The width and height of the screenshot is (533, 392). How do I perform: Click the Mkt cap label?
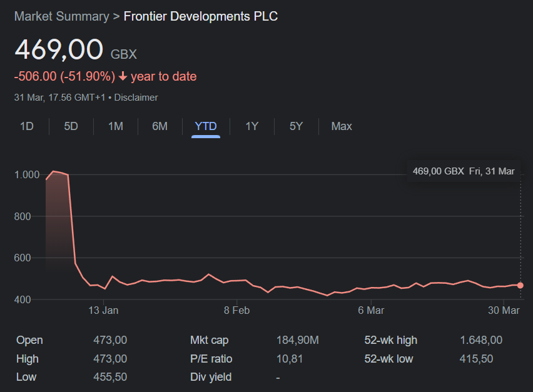[x=210, y=340]
